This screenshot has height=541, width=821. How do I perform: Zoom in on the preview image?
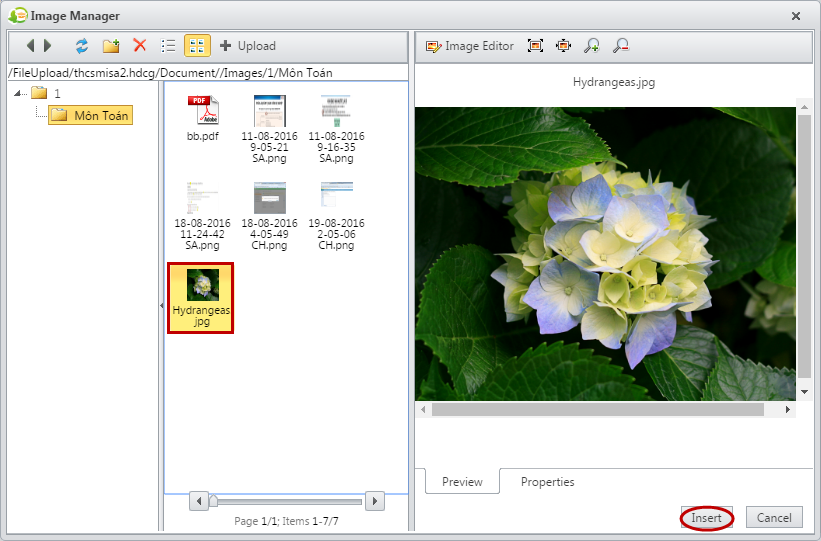point(592,46)
